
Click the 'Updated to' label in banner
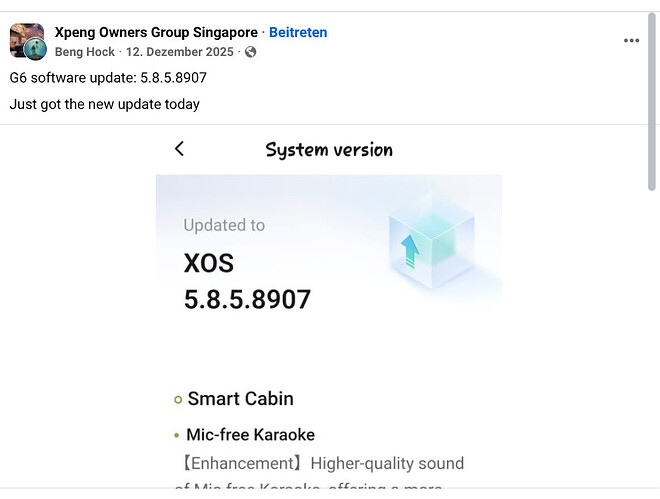coord(224,225)
